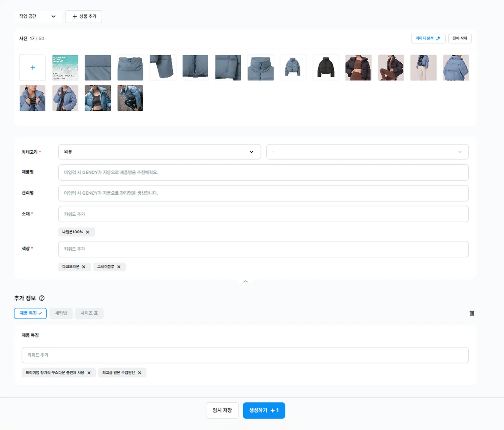Select the teal infographic photo thumbnail
This screenshot has width=504, height=430.
(65, 68)
